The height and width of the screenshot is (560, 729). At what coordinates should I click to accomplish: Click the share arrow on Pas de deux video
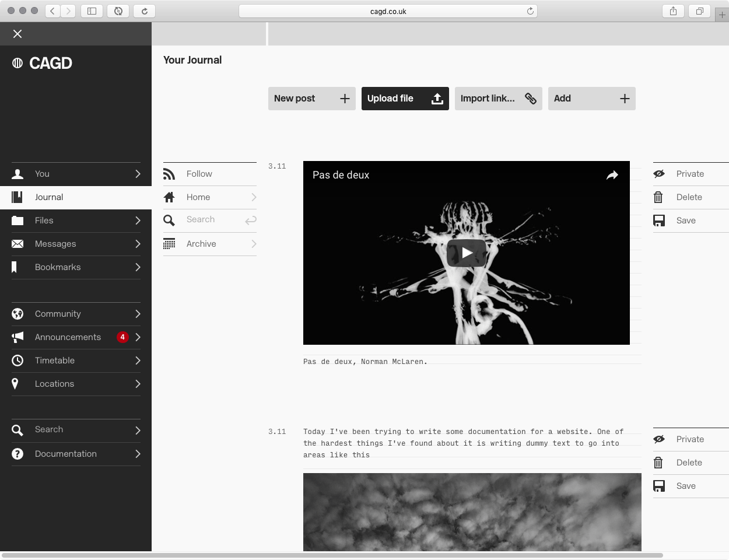(612, 175)
